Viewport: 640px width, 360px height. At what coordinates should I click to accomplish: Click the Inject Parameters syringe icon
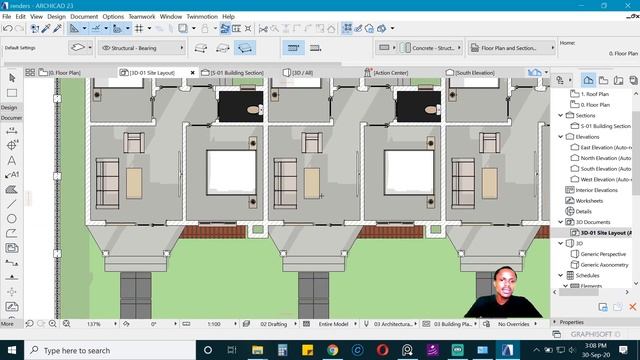coord(57,28)
